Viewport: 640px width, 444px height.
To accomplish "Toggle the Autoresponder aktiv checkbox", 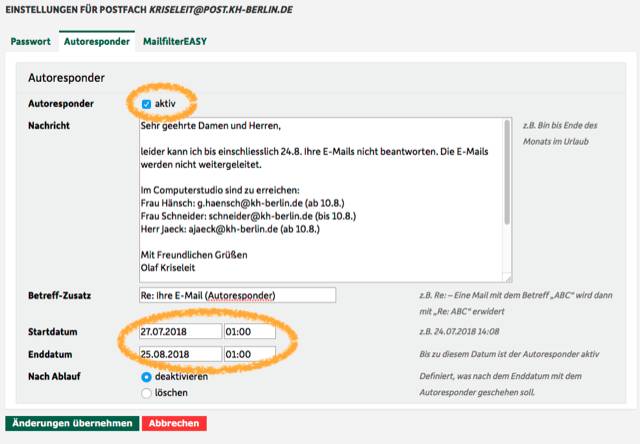I will (x=146, y=104).
